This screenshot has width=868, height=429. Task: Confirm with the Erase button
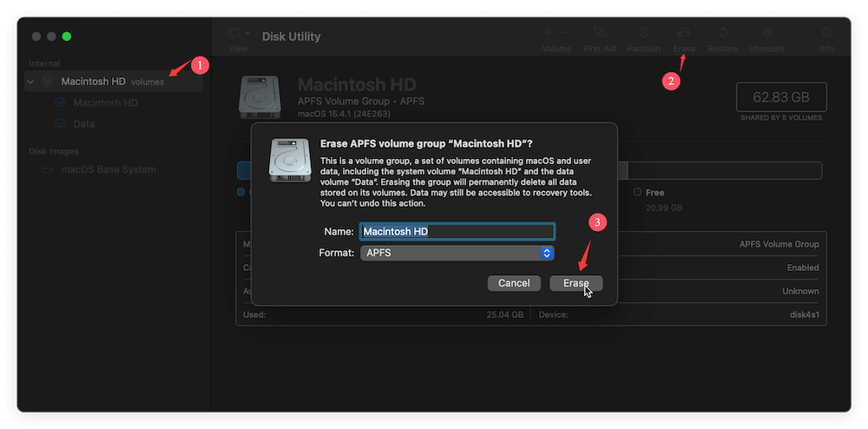pos(575,283)
